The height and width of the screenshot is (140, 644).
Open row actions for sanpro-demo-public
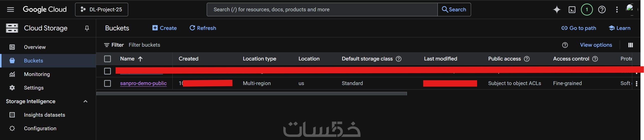pyautogui.click(x=636, y=84)
